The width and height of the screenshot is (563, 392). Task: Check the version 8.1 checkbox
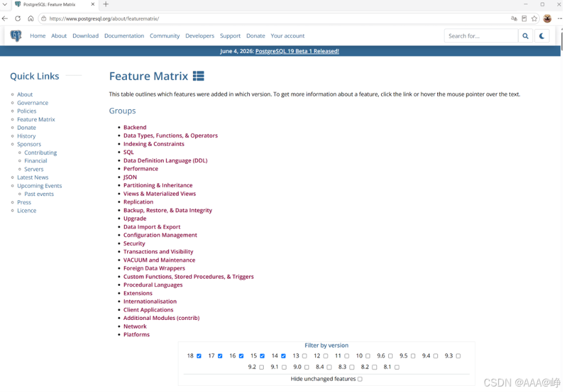[397, 367]
